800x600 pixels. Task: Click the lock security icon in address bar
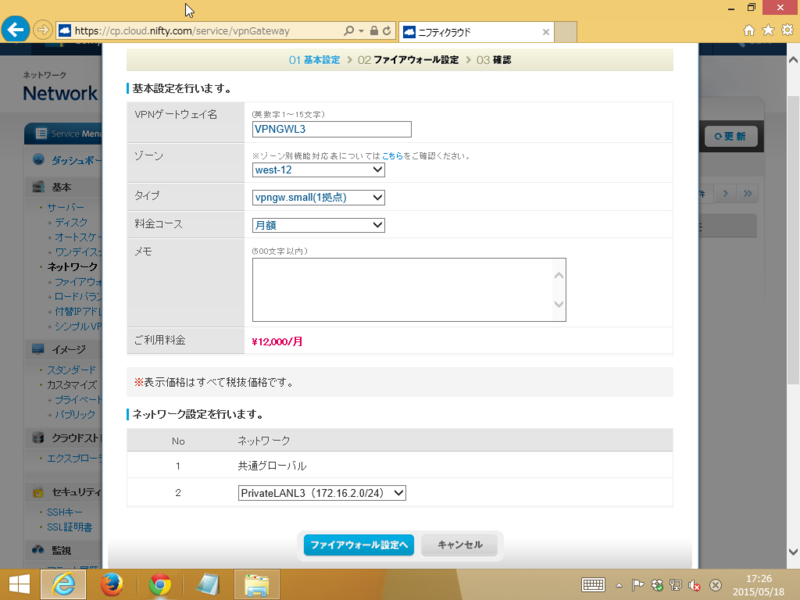(374, 31)
